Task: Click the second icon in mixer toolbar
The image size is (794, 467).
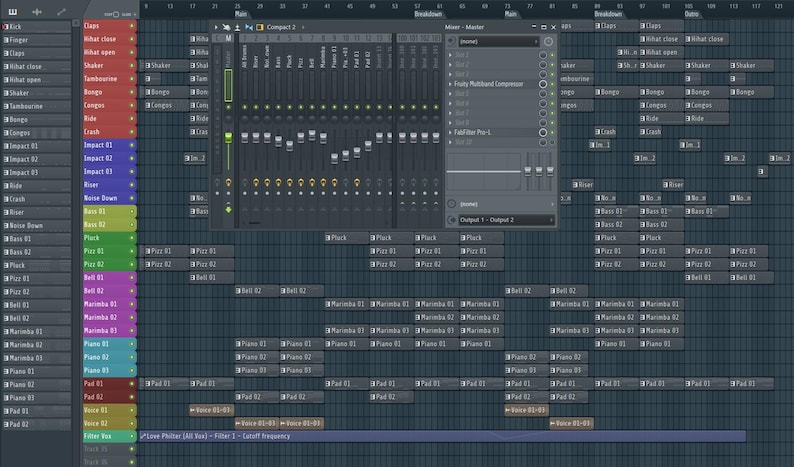Action: pos(226,27)
